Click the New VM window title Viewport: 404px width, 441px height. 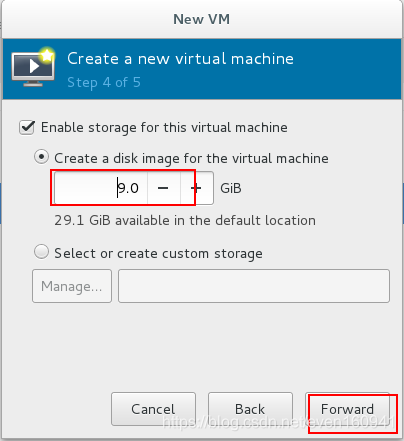click(202, 19)
